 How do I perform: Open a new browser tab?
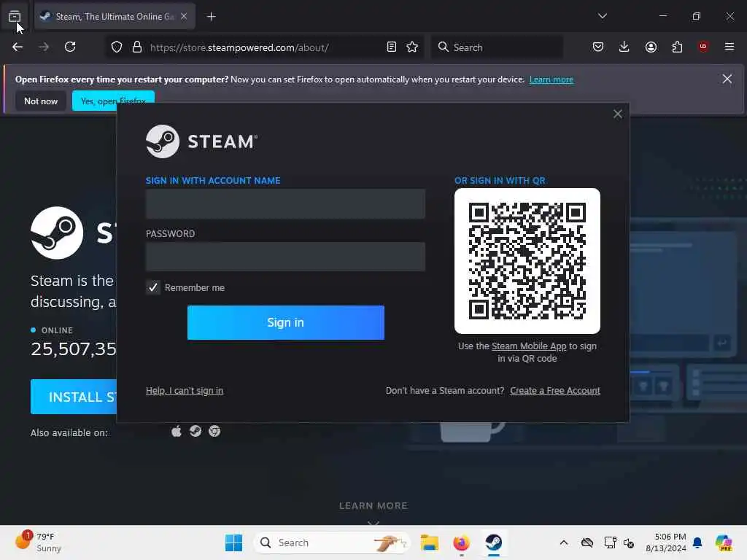click(212, 17)
